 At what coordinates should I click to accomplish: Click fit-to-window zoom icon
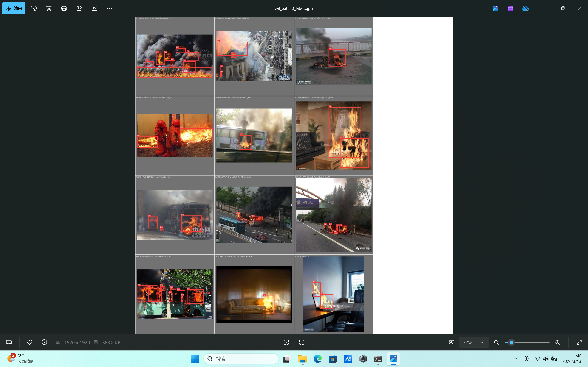click(x=451, y=342)
